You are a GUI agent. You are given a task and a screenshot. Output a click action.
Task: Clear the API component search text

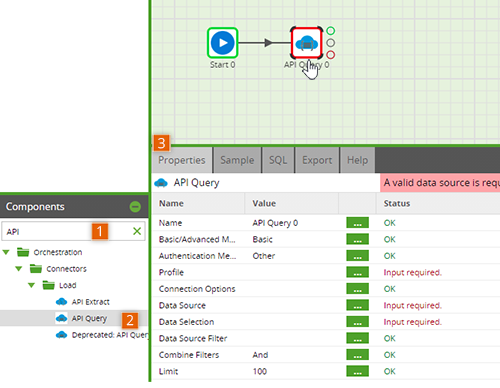[x=137, y=231]
